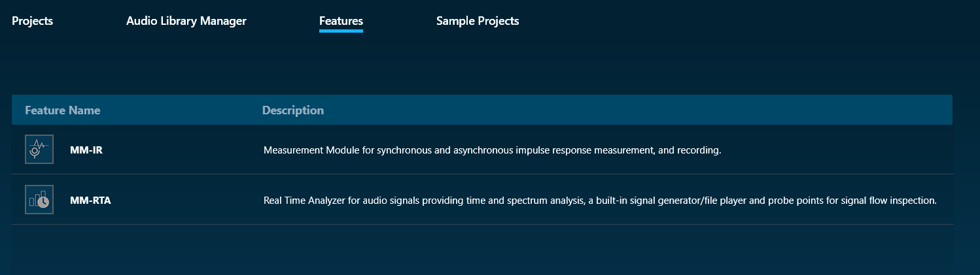980x275 pixels.
Task: Click the gap between MM-RTA name and description
Action: (186, 201)
